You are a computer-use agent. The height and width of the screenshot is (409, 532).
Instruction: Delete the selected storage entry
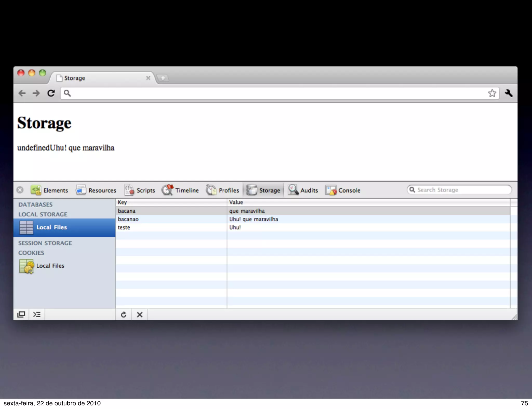coord(140,315)
